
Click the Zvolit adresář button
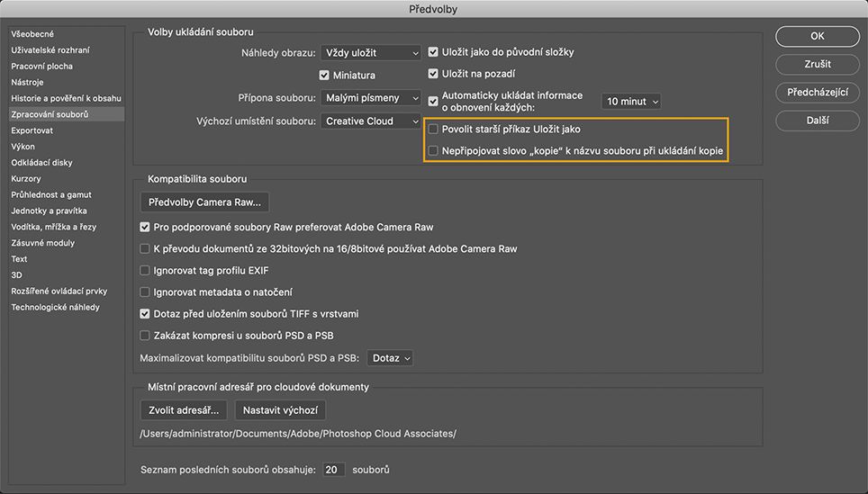[x=184, y=410]
